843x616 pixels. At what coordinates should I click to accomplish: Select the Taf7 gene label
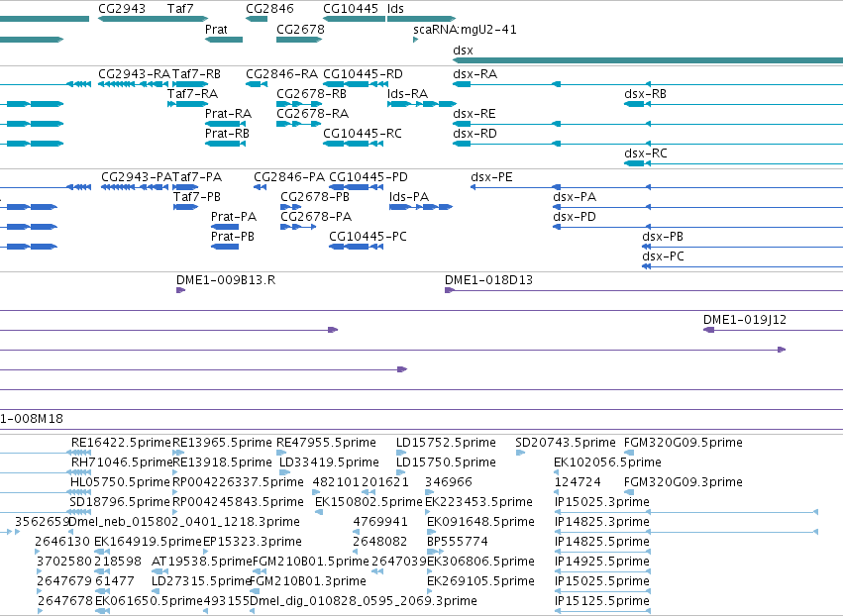180,9
